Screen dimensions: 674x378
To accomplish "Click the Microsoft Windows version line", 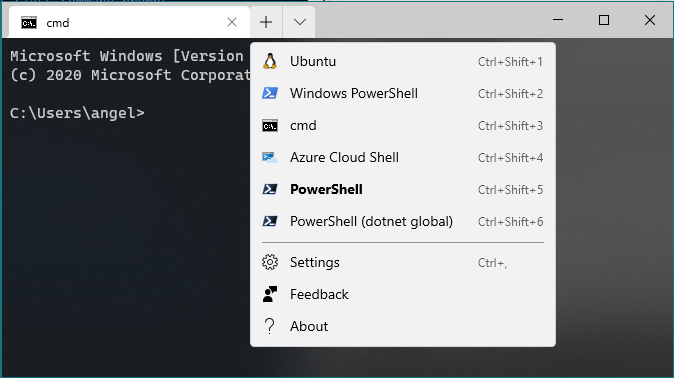I will [127, 56].
